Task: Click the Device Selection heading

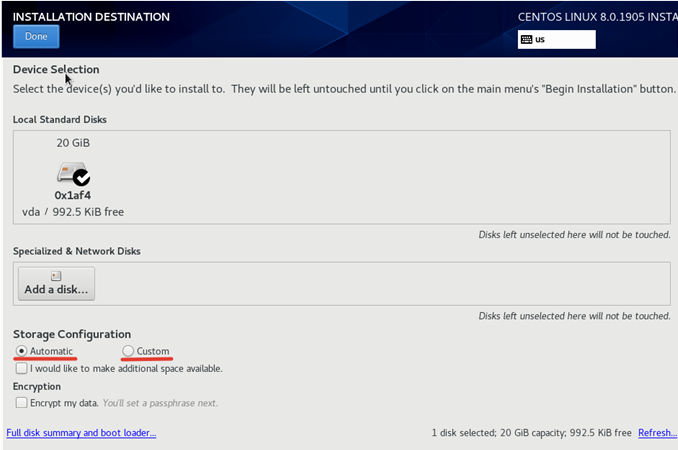Action: pos(56,70)
